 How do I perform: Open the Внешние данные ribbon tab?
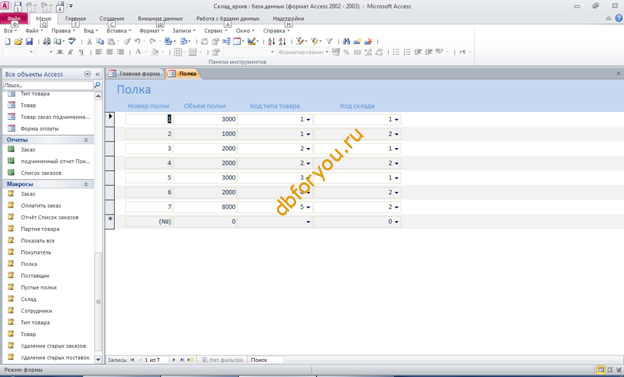tap(160, 18)
